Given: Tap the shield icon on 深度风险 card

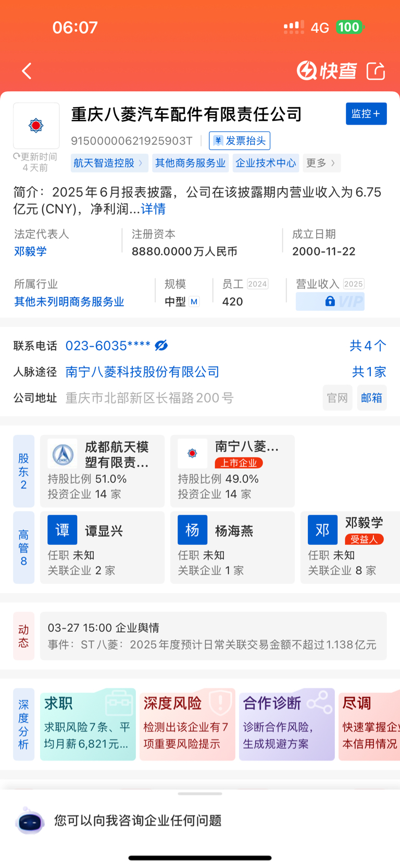Looking at the screenshot, I should tap(220, 702).
